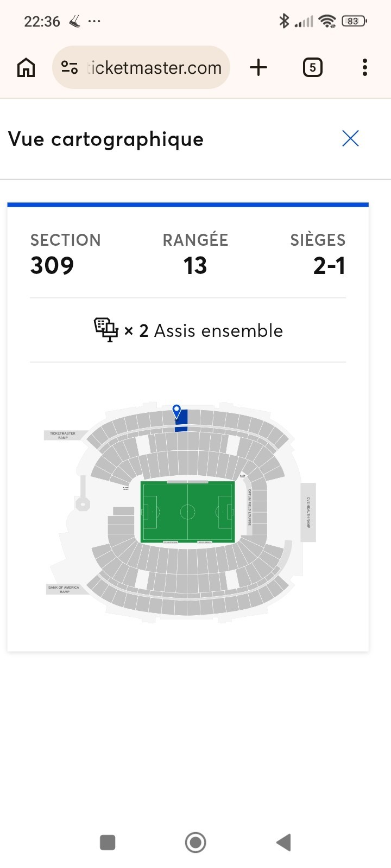The width and height of the screenshot is (391, 868).
Task: Close the Vue cartographique overlay
Action: point(350,138)
